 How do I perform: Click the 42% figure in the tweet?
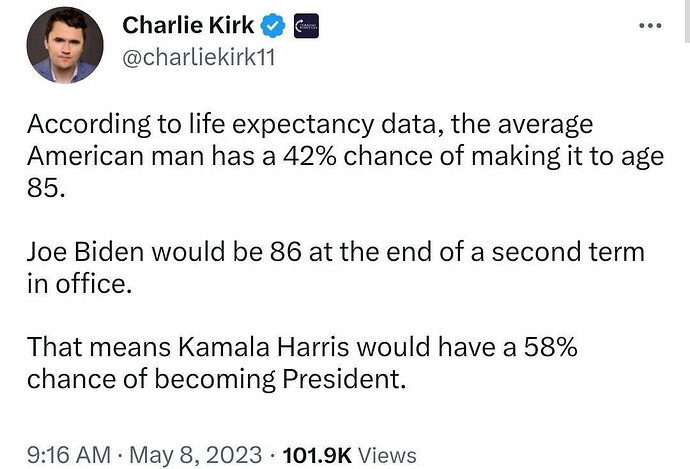click(x=310, y=156)
